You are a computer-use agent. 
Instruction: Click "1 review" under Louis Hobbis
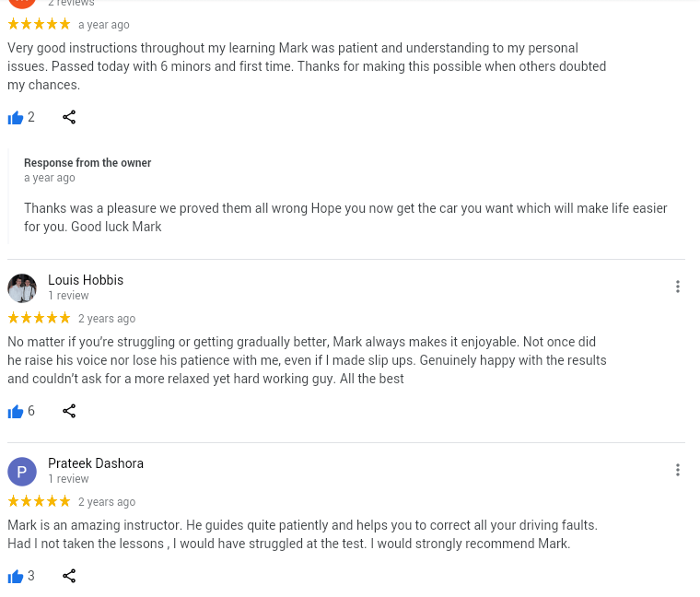[68, 296]
